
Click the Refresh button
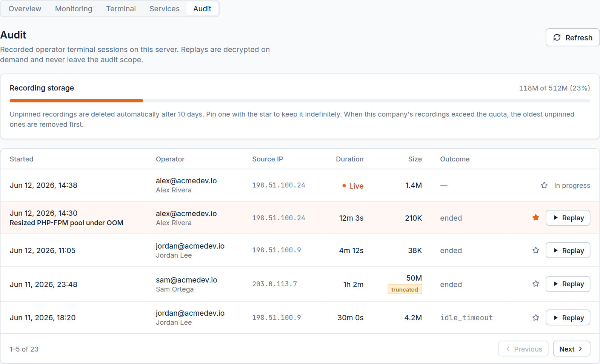tap(572, 37)
